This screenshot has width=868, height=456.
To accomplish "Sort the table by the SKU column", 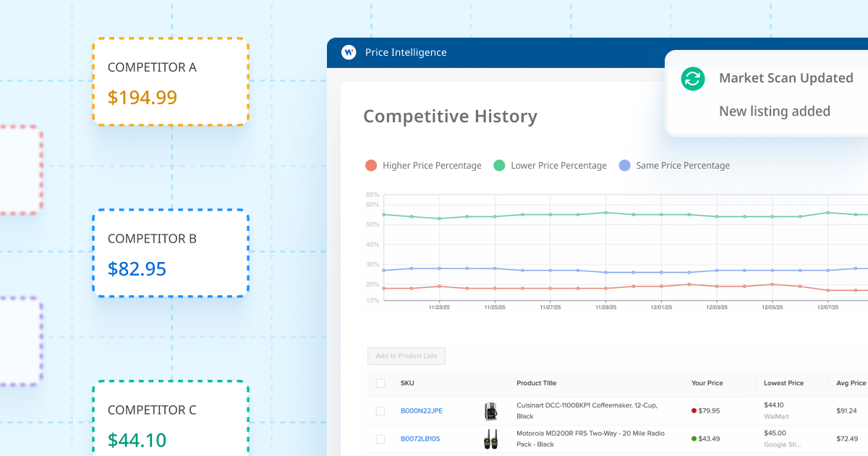I will (407, 382).
